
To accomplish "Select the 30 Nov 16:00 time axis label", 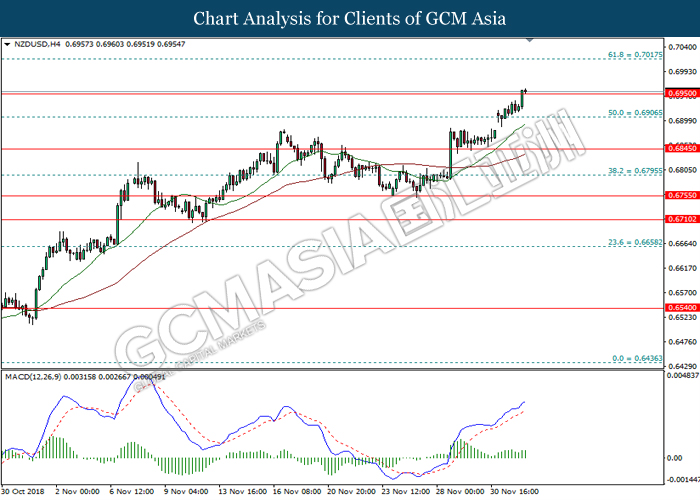I will point(515,492).
